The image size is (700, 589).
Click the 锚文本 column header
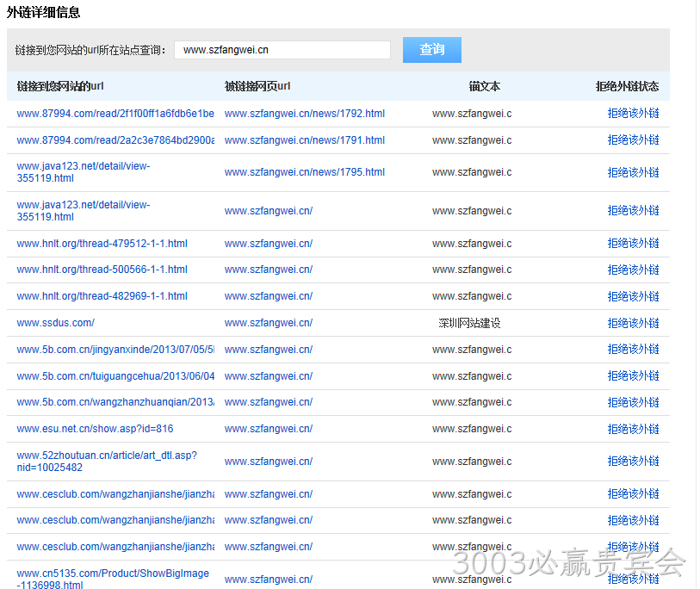(485, 86)
